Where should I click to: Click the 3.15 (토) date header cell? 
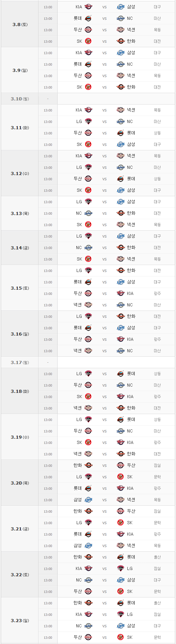(x=20, y=288)
